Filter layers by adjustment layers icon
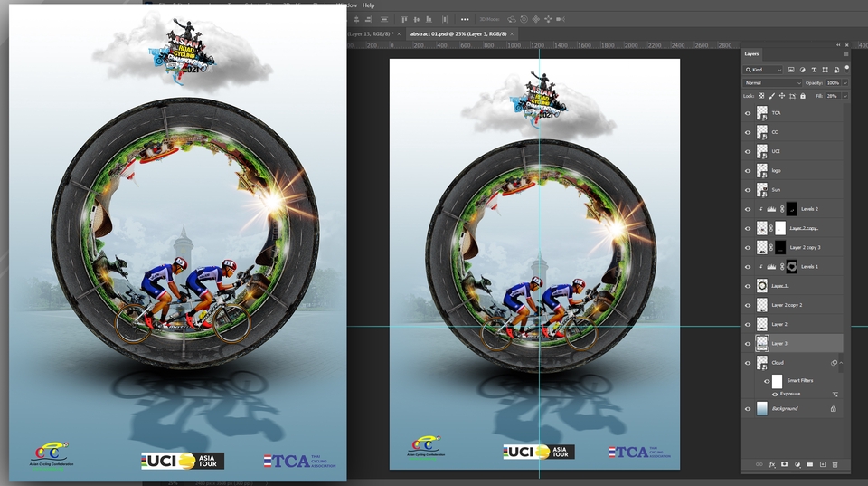 click(x=802, y=70)
